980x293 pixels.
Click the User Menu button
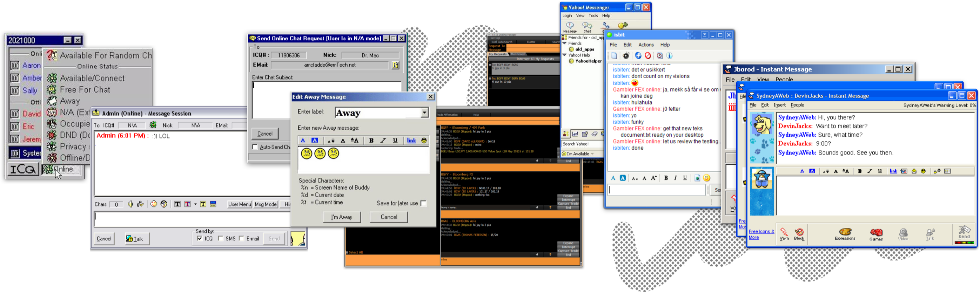pos(240,204)
